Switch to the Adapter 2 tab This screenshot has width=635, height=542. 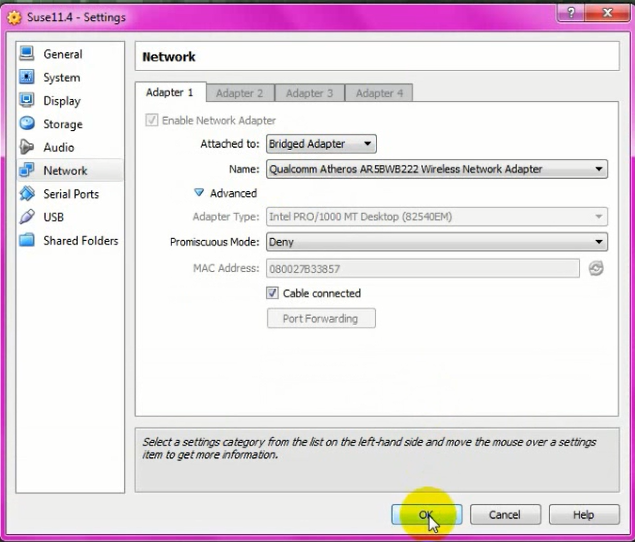point(240,93)
